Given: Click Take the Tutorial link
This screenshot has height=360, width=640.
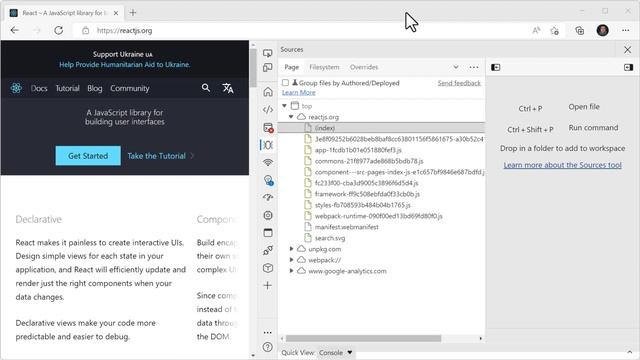Looking at the screenshot, I should (x=160, y=156).
